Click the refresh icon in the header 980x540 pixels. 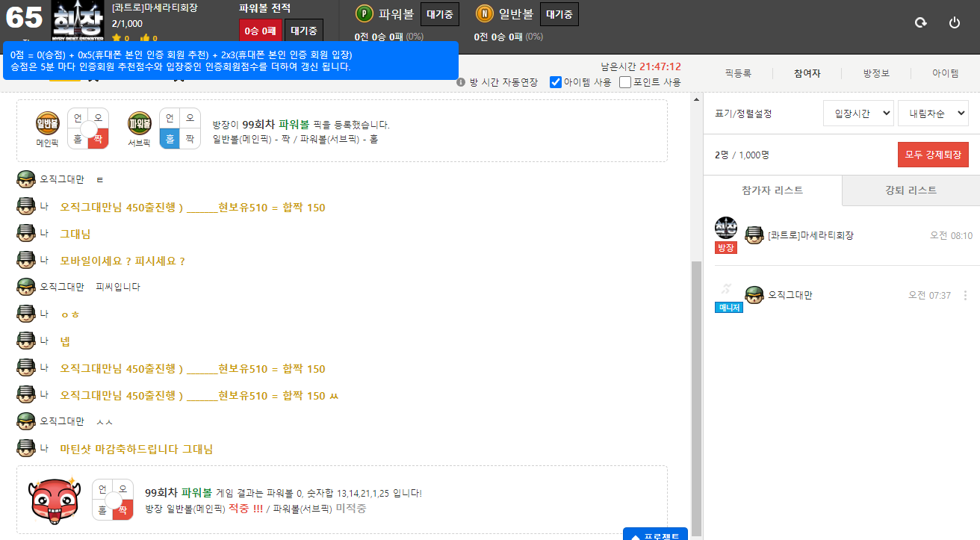pyautogui.click(x=921, y=23)
